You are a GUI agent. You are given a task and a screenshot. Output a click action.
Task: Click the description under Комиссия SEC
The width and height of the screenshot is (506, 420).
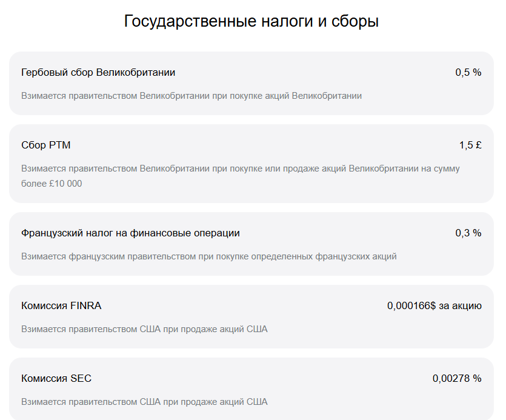click(144, 402)
